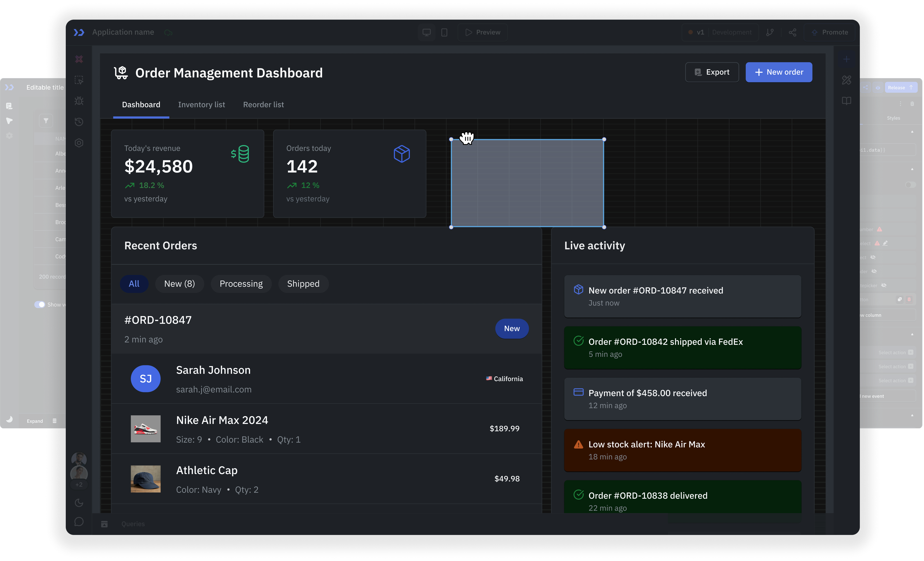Open the Reorder list tab
This screenshot has height=561, width=924.
click(x=263, y=105)
